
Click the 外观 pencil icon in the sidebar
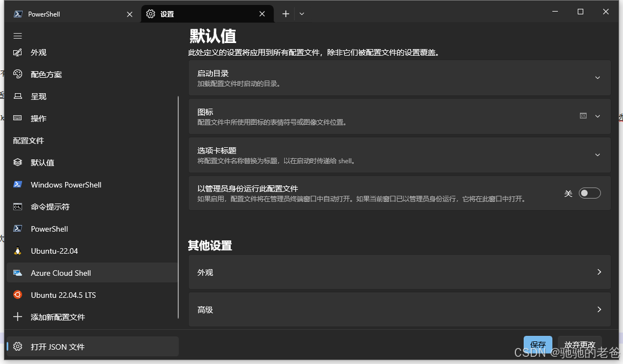(18, 52)
